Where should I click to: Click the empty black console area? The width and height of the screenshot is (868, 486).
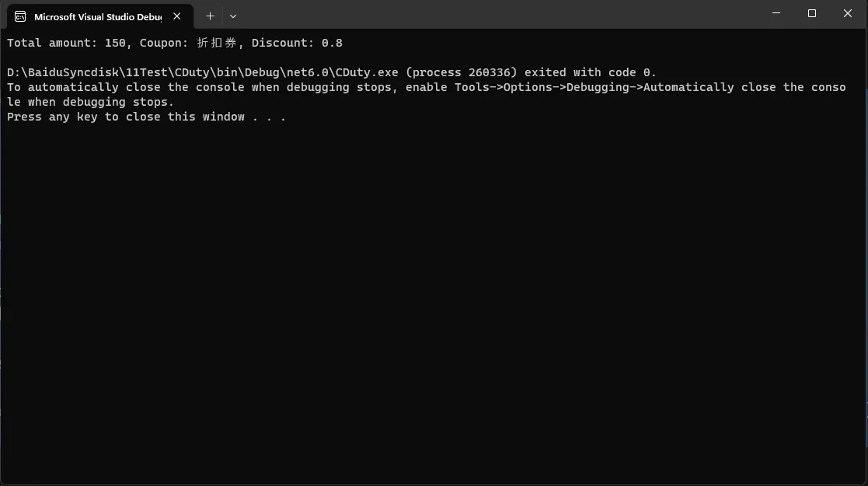pos(434,299)
